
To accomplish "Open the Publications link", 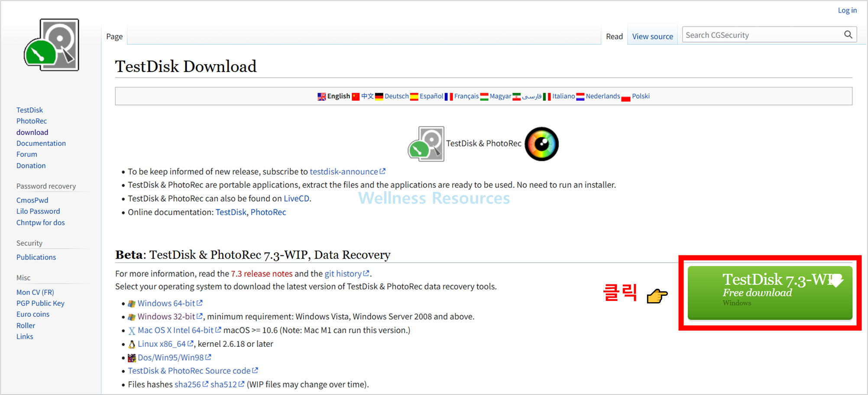I will pos(36,257).
